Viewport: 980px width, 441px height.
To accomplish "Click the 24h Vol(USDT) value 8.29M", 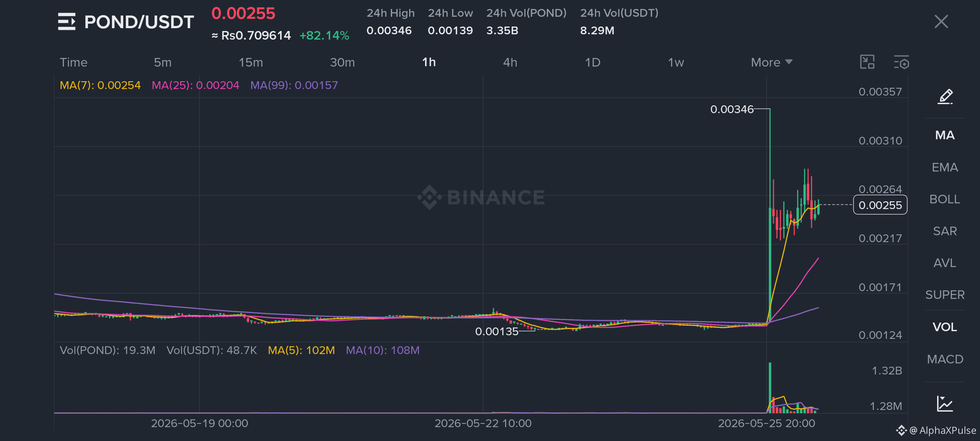I will click(x=597, y=31).
